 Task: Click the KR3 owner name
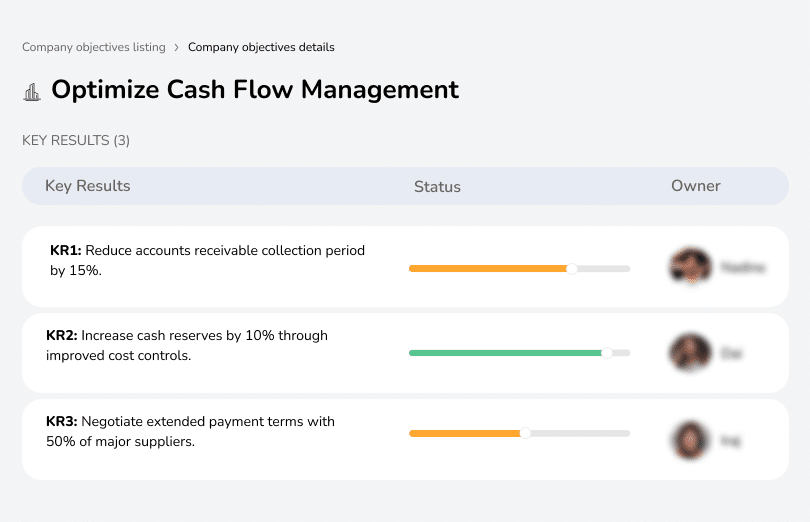tap(730, 441)
